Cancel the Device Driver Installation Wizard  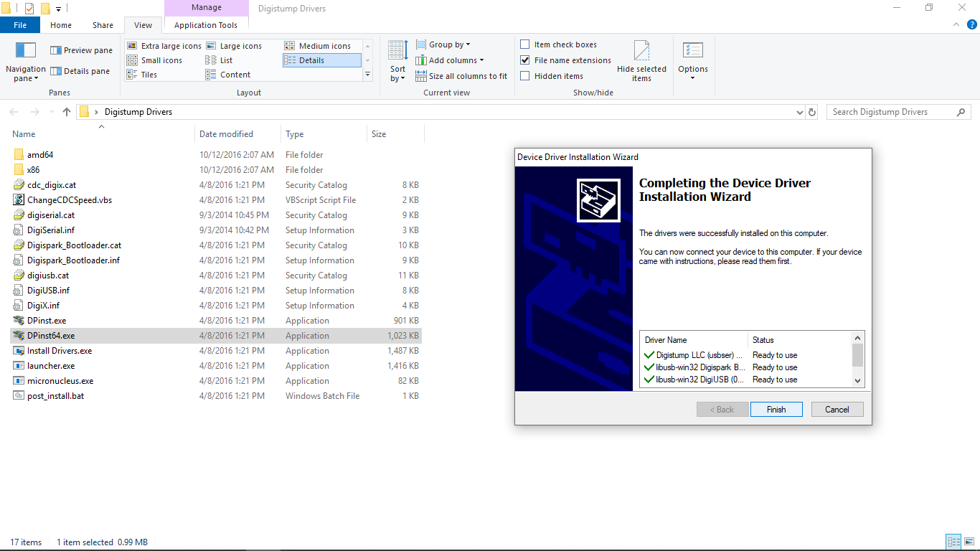tap(837, 409)
